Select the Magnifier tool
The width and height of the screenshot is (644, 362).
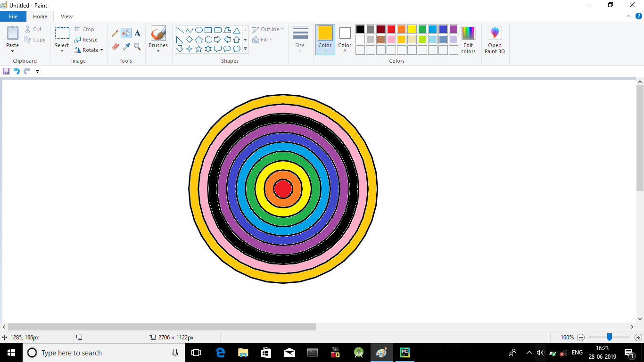137,47
